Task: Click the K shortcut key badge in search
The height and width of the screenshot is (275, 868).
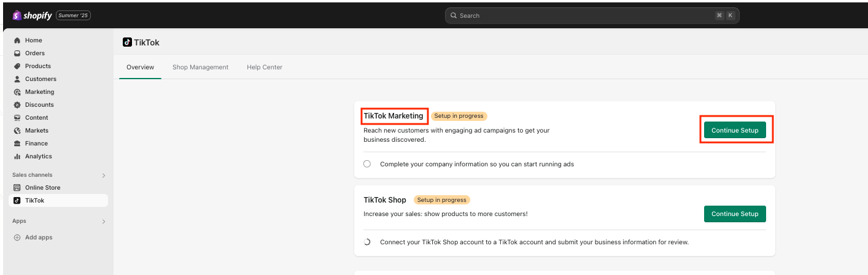Action: coord(730,15)
